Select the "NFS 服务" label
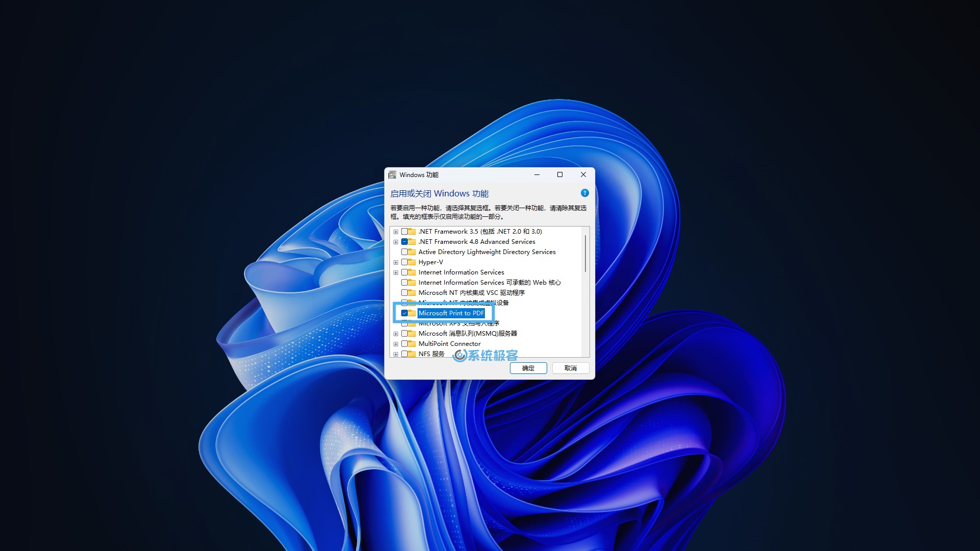980x551 pixels. (x=431, y=354)
